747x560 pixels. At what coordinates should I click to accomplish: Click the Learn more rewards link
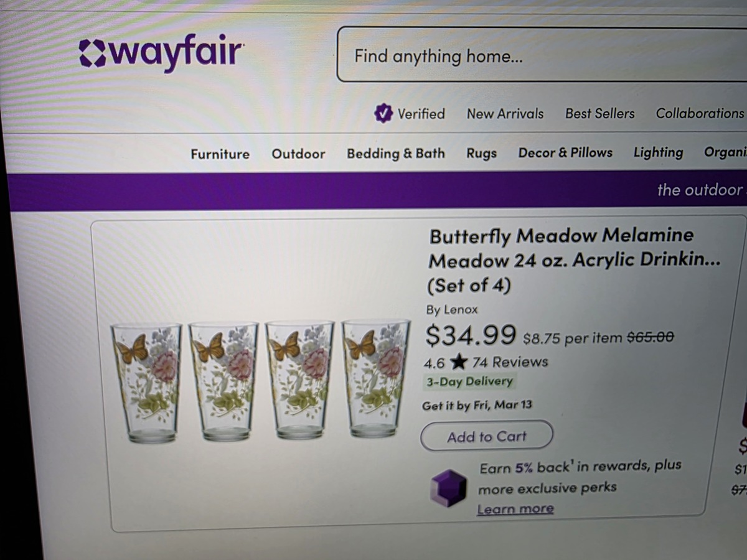pyautogui.click(x=515, y=509)
